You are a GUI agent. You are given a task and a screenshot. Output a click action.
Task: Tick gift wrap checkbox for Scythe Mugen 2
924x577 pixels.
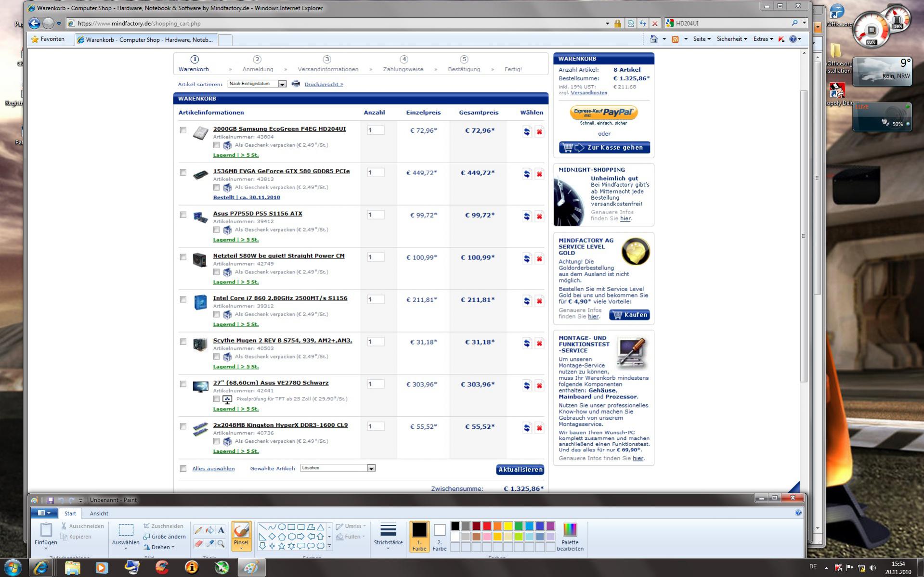coord(216,357)
